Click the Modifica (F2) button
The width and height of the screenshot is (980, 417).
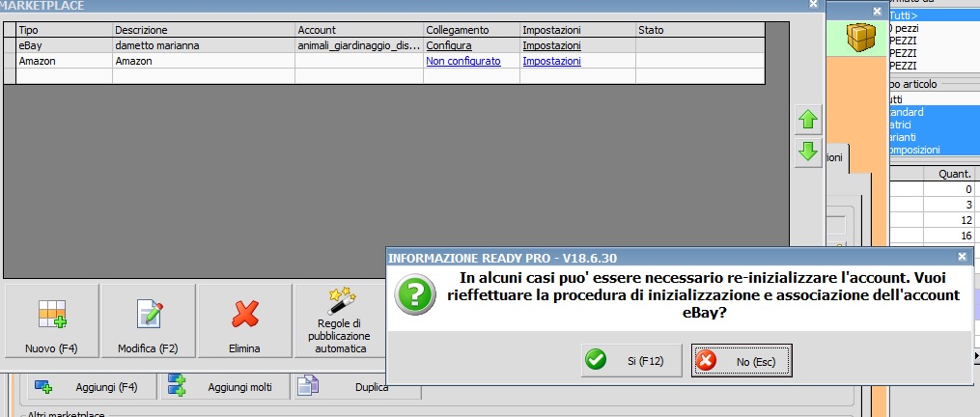tap(148, 320)
